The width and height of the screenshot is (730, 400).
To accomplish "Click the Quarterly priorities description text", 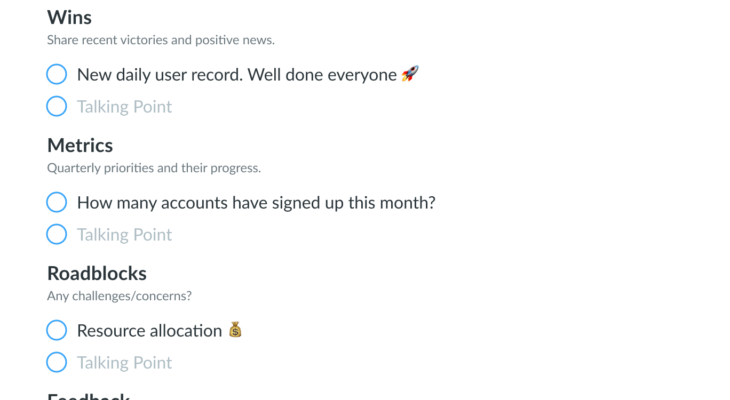I will (153, 168).
